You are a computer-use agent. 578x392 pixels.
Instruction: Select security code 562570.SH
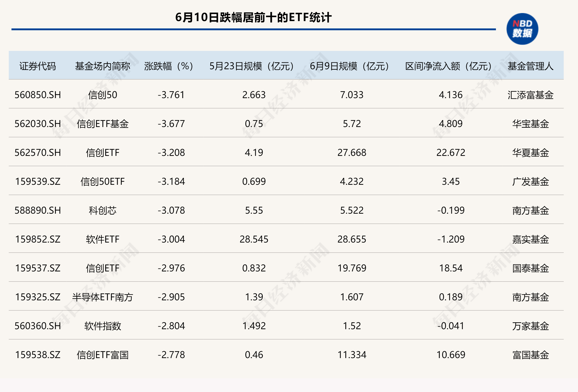click(x=38, y=153)
